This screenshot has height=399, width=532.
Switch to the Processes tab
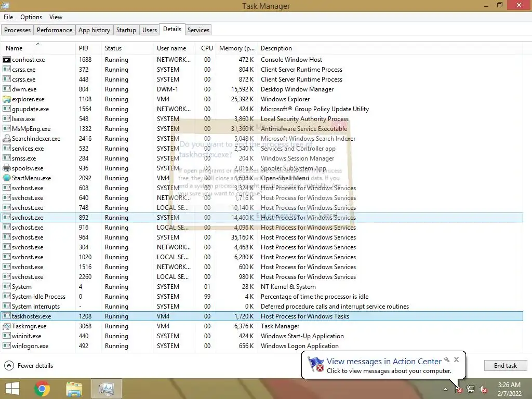click(17, 30)
